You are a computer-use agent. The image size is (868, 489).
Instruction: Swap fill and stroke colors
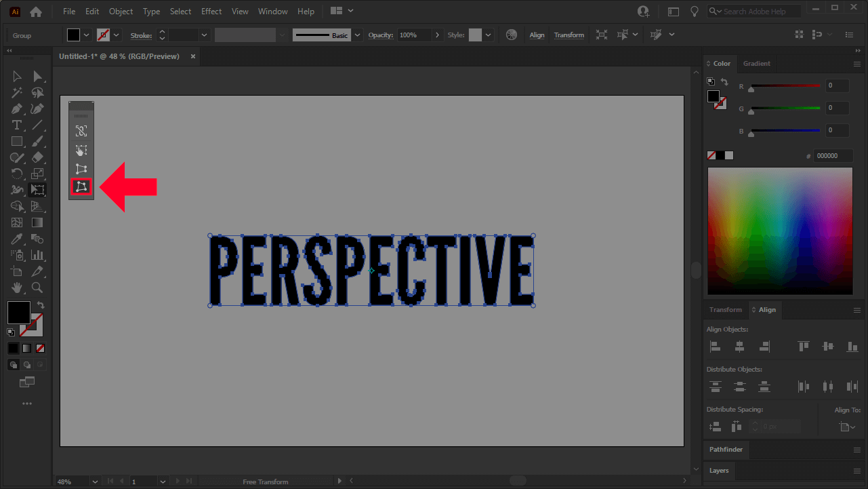click(41, 305)
